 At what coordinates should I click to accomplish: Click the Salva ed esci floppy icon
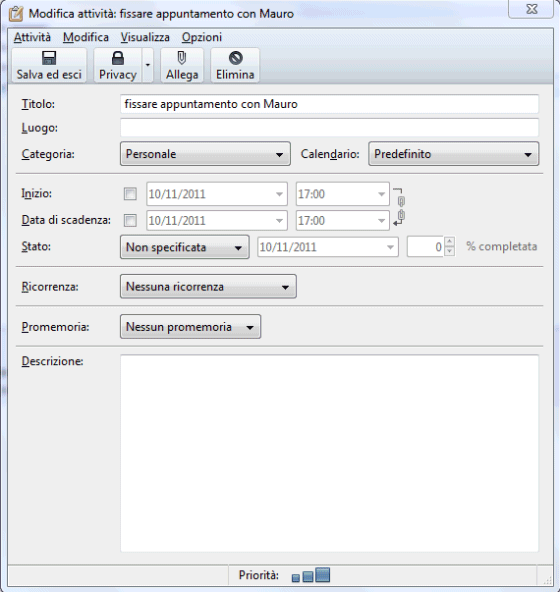pyautogui.click(x=49, y=58)
